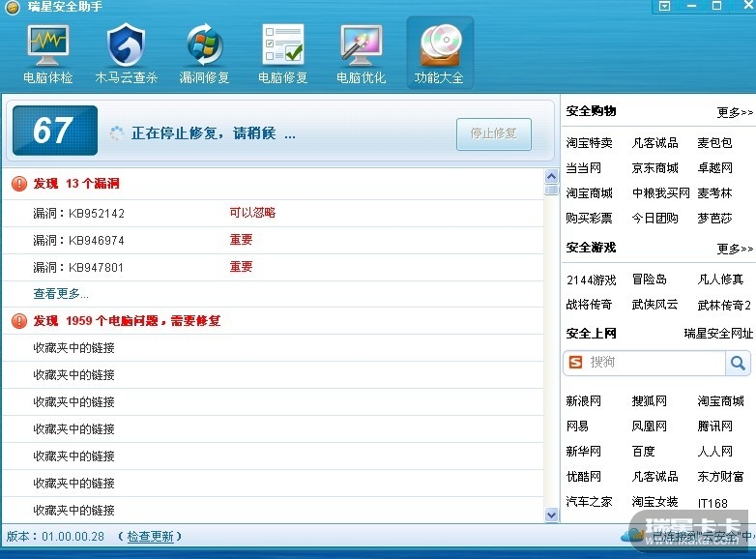756x559 pixels.
Task: Select the 漏洞: KB952142 row
Action: pyautogui.click(x=273, y=213)
